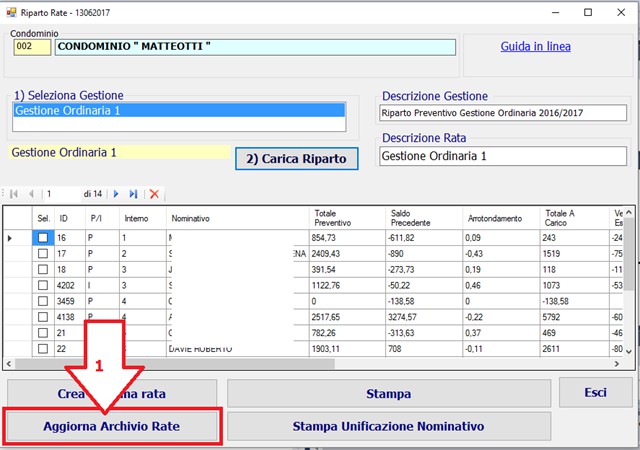Image resolution: width=640 pixels, height=450 pixels.
Task: Click the P/I column header
Action: click(x=102, y=218)
